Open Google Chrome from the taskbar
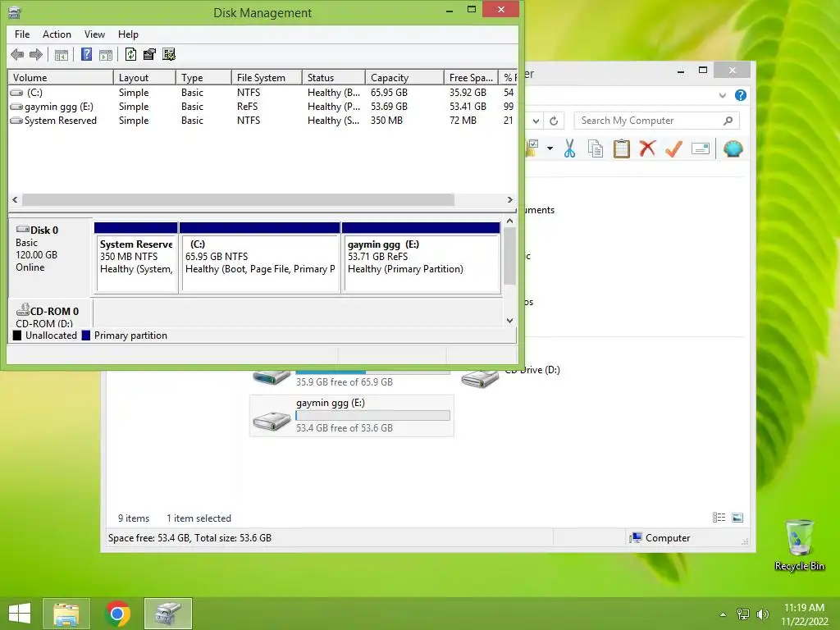Image resolution: width=840 pixels, height=630 pixels. point(117,614)
